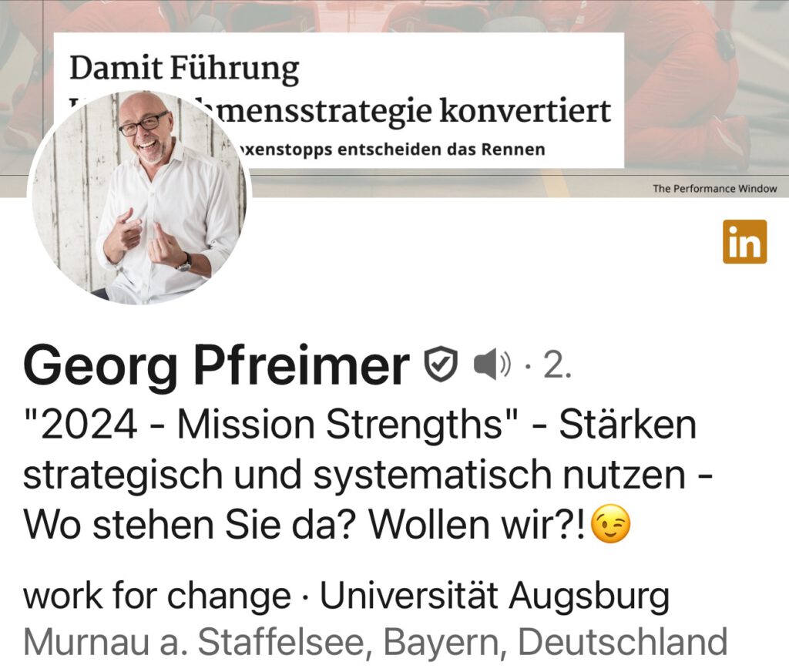Click the verification shield badge
Screen dimensions: 789x672
441,364
